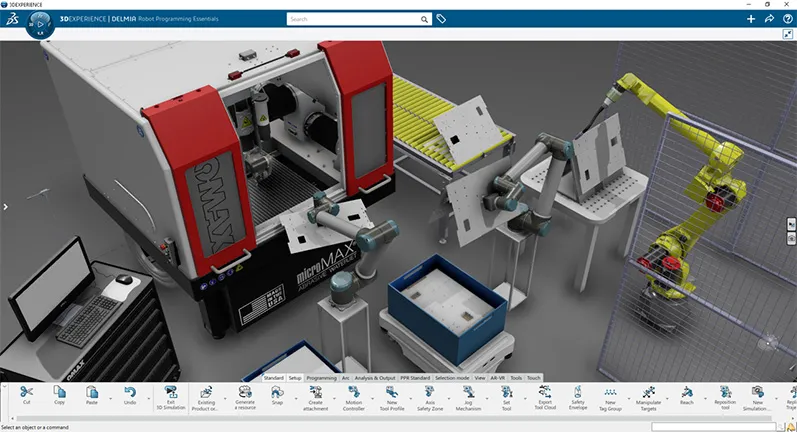Click the share arrow icon
Image resolution: width=797 pixels, height=432 pixels.
769,19
